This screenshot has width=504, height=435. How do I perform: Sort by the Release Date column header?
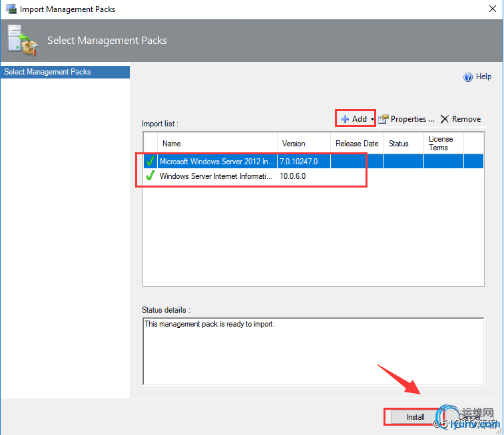pos(357,144)
